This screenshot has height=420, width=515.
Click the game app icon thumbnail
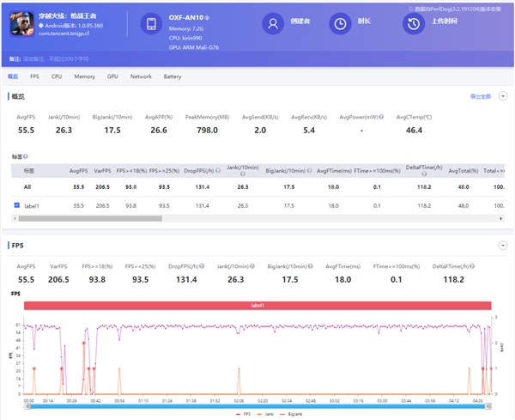click(x=22, y=25)
